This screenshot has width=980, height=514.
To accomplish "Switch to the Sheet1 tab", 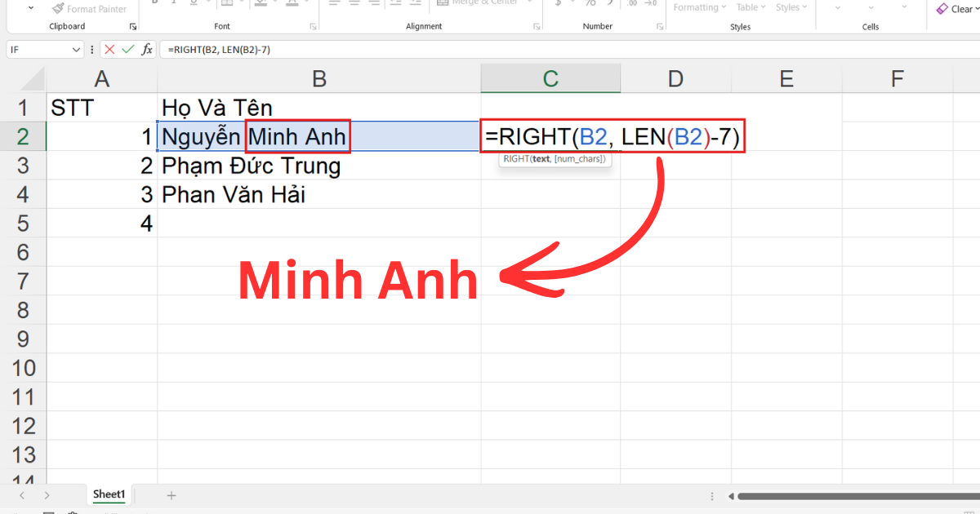I will pyautogui.click(x=109, y=494).
